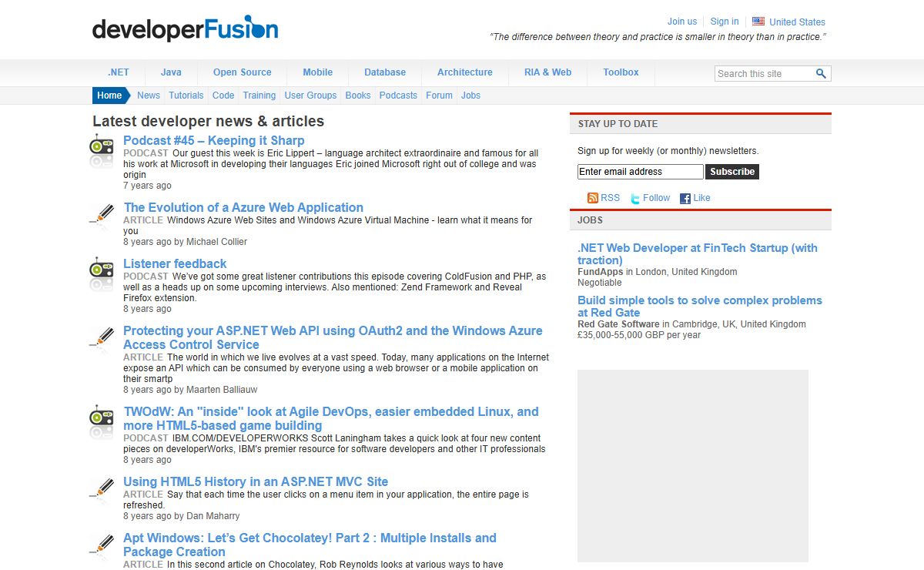Go to the Code tab

coord(223,96)
